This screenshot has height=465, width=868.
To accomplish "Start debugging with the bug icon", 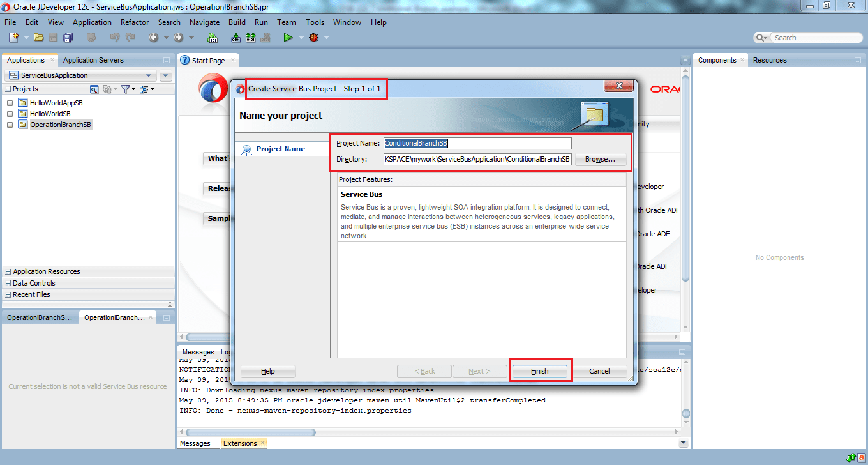I will [312, 37].
